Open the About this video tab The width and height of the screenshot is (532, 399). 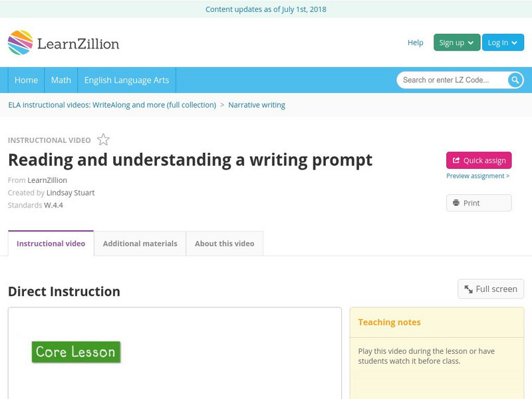pyautogui.click(x=224, y=243)
